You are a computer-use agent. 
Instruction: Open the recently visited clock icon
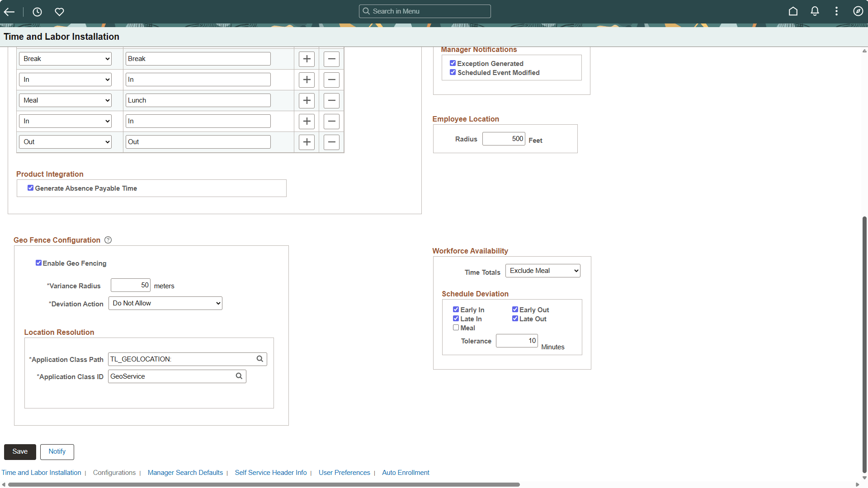(x=37, y=12)
